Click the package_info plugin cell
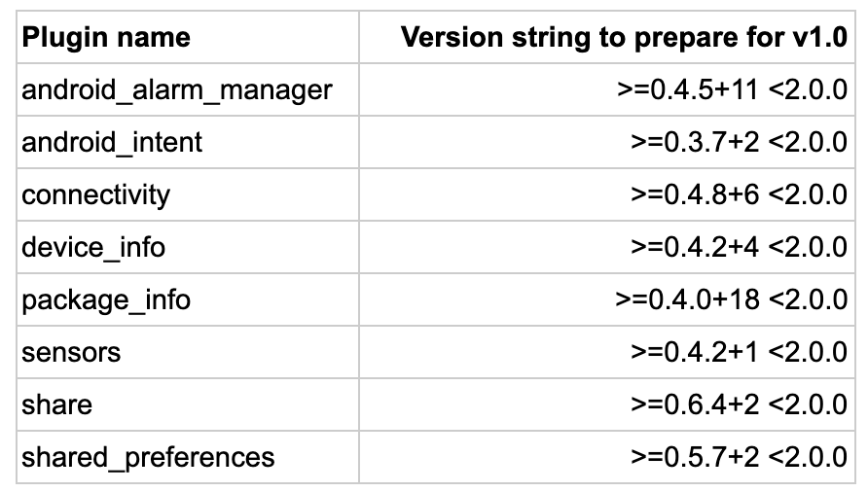This screenshot has height=492, width=868. 188,299
